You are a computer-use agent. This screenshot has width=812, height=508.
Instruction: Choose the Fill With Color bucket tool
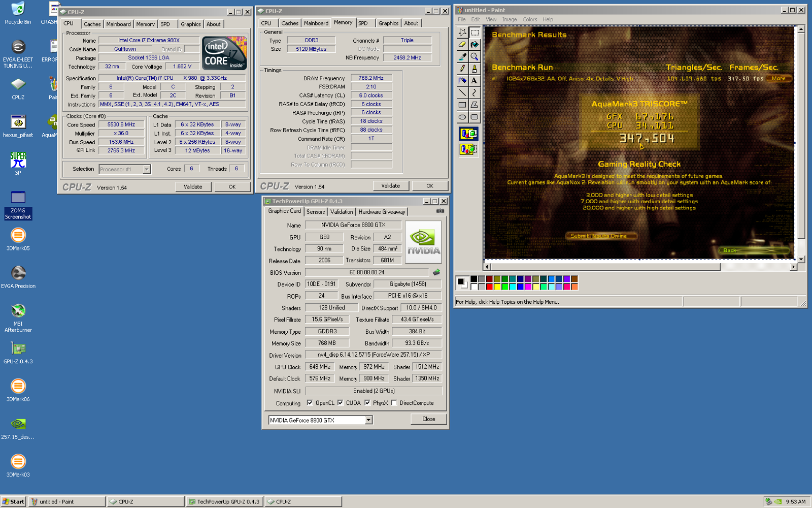click(475, 45)
